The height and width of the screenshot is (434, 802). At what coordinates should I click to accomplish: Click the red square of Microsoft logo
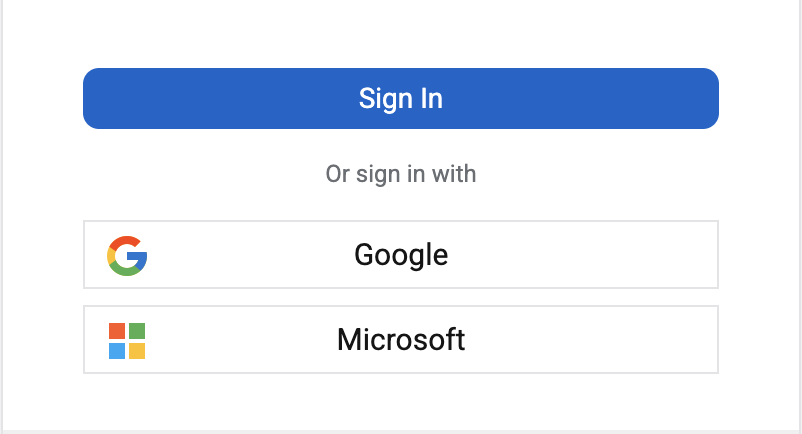click(117, 331)
